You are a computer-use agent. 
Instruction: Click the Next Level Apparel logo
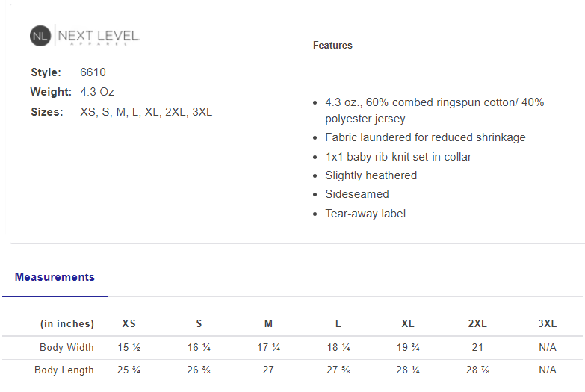[x=85, y=36]
